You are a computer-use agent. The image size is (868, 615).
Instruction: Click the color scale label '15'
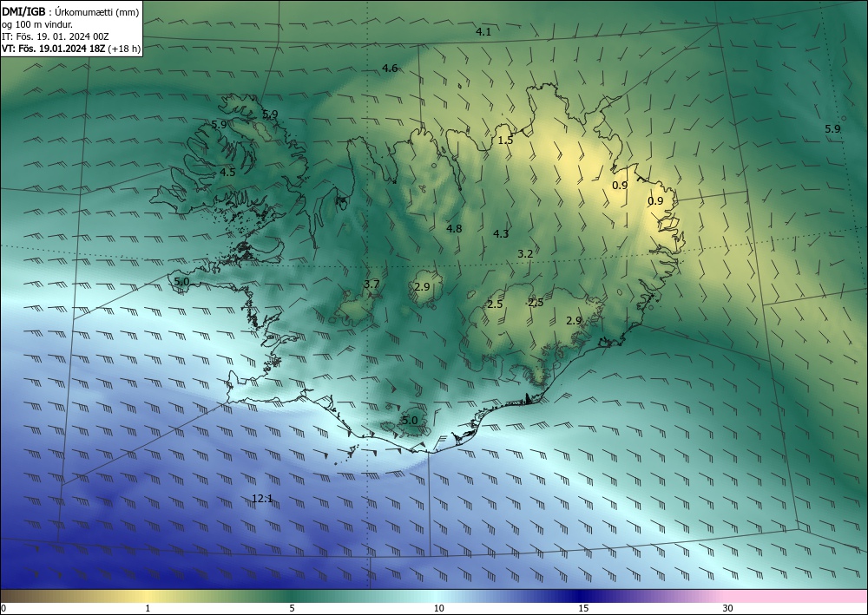583,608
